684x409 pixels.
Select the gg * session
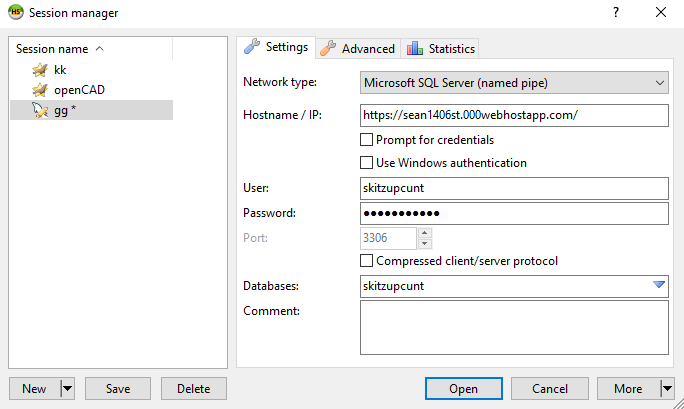(92, 110)
